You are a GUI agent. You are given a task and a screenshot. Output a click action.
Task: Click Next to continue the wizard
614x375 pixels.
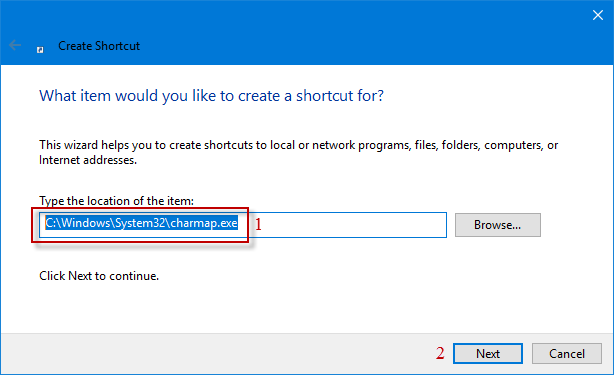click(x=488, y=353)
